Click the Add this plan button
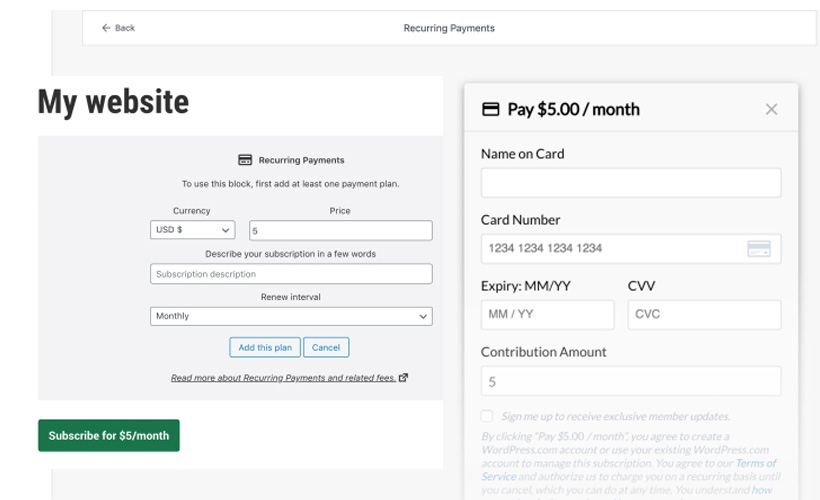Image resolution: width=820 pixels, height=500 pixels. 265,347
